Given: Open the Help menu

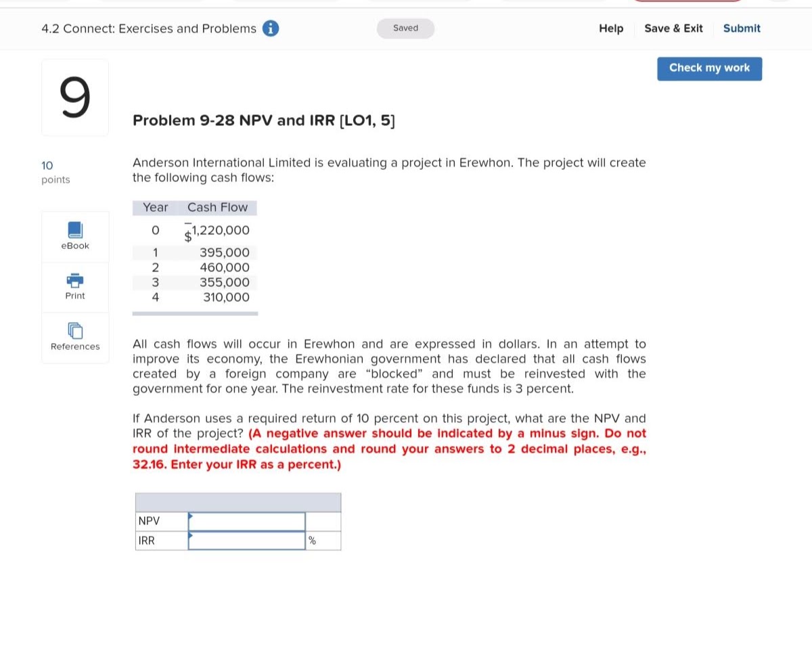Looking at the screenshot, I should click(x=610, y=28).
